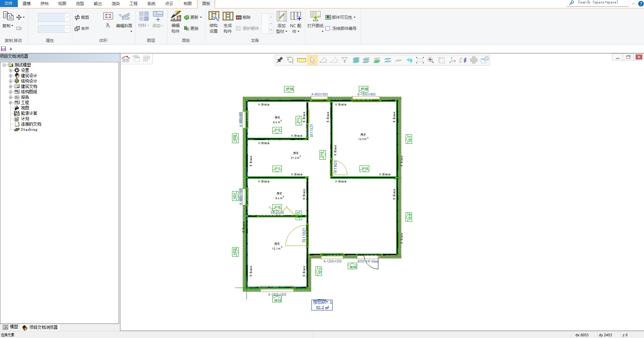Click the 编辑斜面 edit slope button
The width and height of the screenshot is (644, 338).
click(124, 21)
